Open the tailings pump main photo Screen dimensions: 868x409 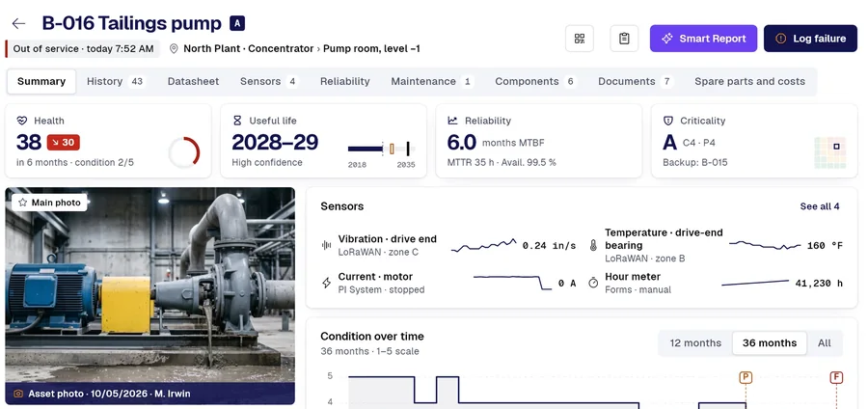click(x=150, y=296)
